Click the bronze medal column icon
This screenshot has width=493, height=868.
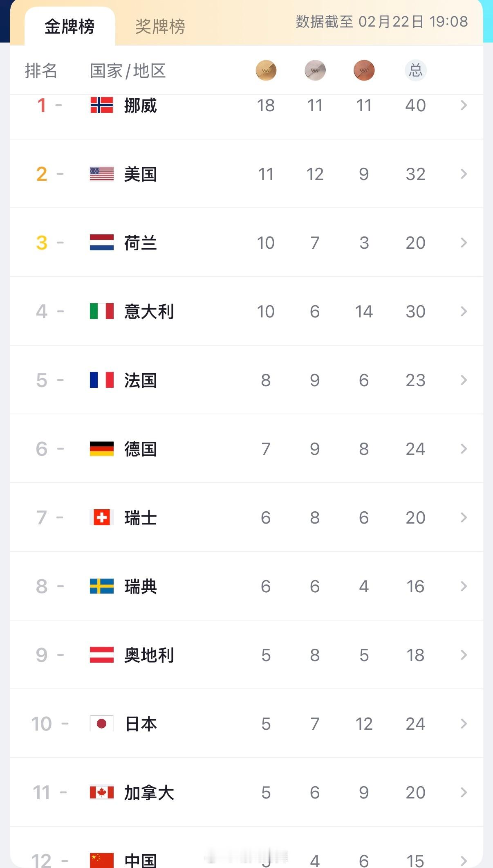(x=364, y=70)
